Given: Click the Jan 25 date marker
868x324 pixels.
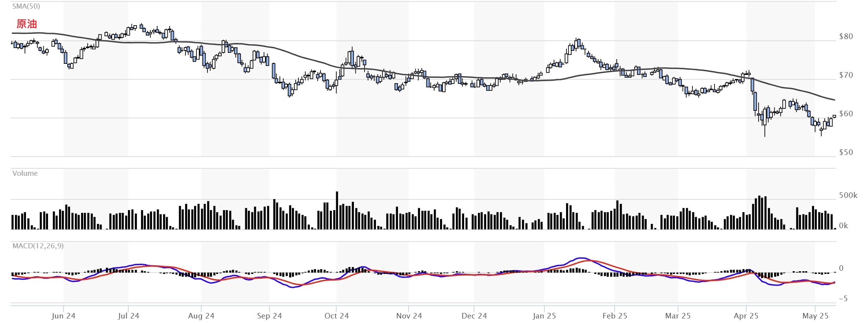Looking at the screenshot, I should pos(544,316).
